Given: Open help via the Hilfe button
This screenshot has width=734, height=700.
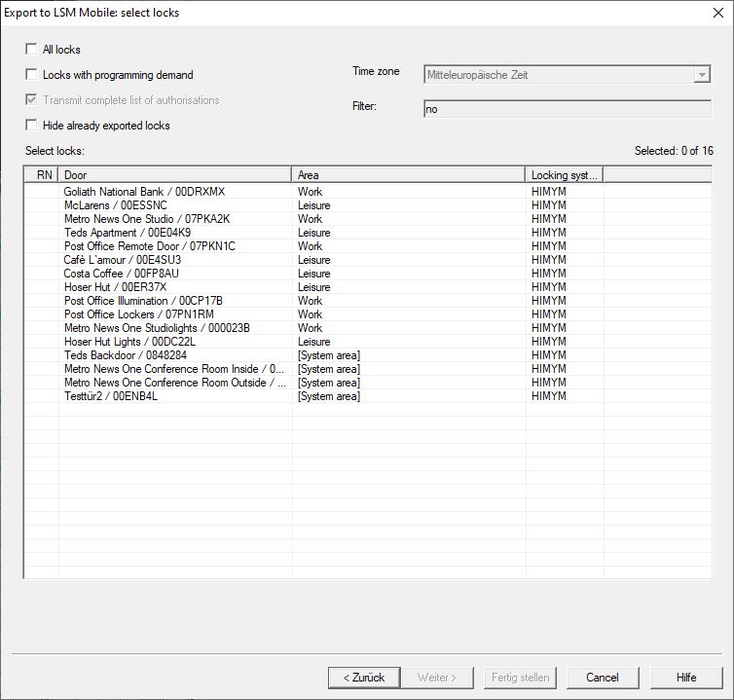Looking at the screenshot, I should (686, 678).
